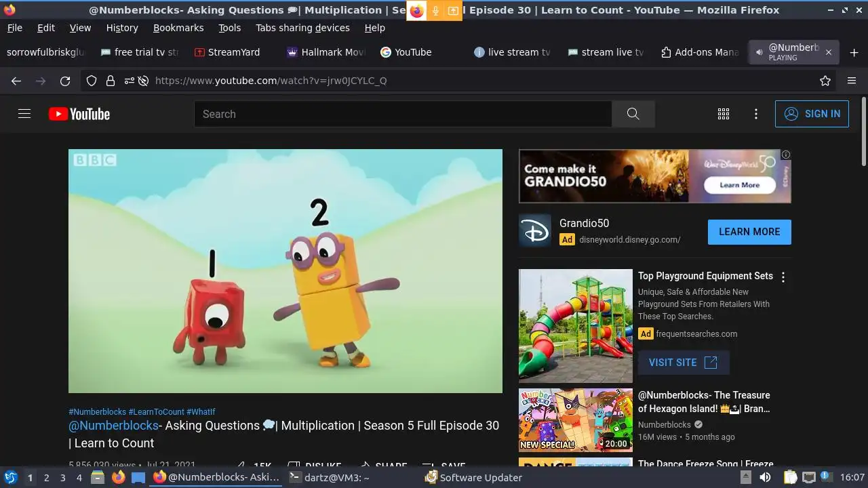The height and width of the screenshot is (488, 868).
Task: Open Treasure of Hexagon Island video title
Action: pos(704,402)
